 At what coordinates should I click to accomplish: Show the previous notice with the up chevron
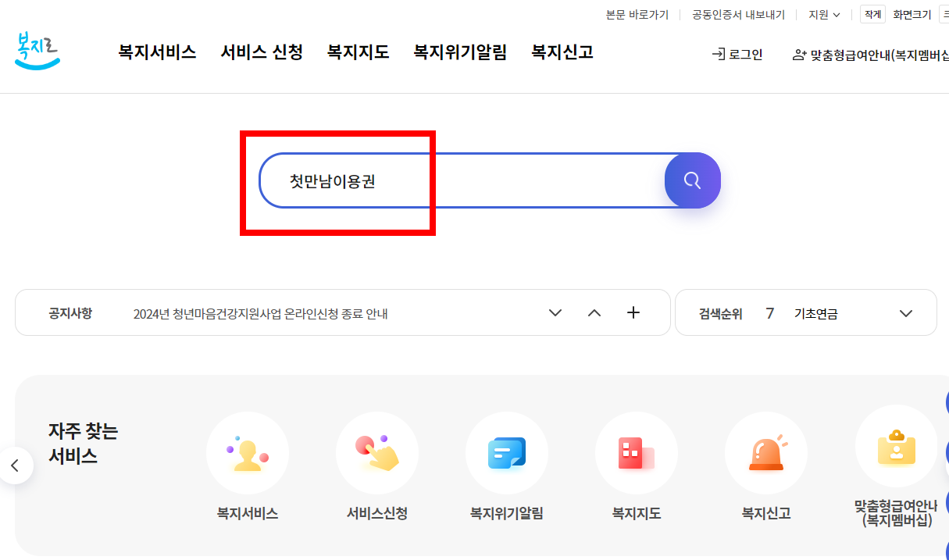click(594, 313)
